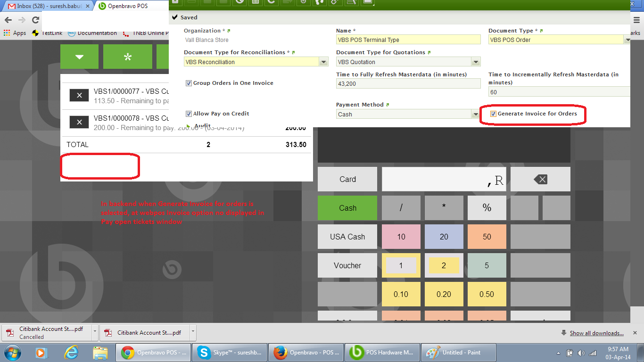Go back using the browser back arrow
Image resolution: width=644 pixels, height=362 pixels.
coord(8,20)
